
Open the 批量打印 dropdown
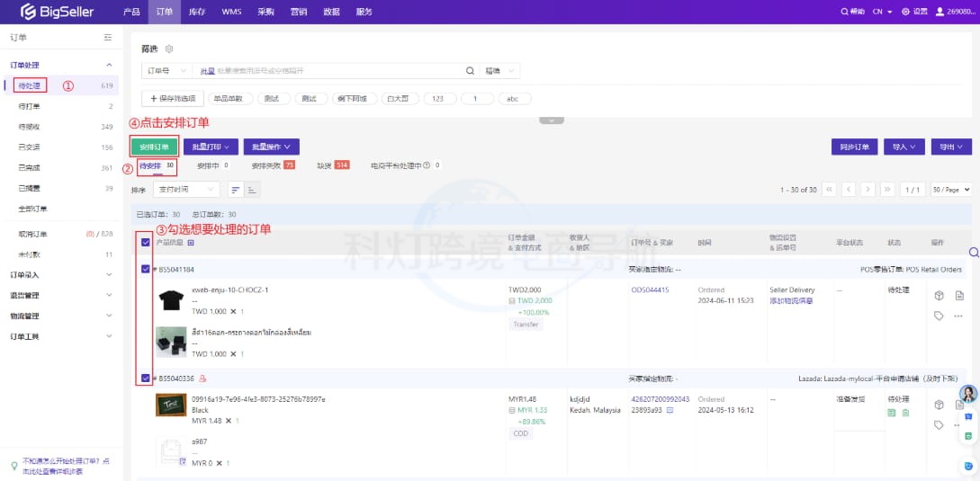pyautogui.click(x=211, y=147)
